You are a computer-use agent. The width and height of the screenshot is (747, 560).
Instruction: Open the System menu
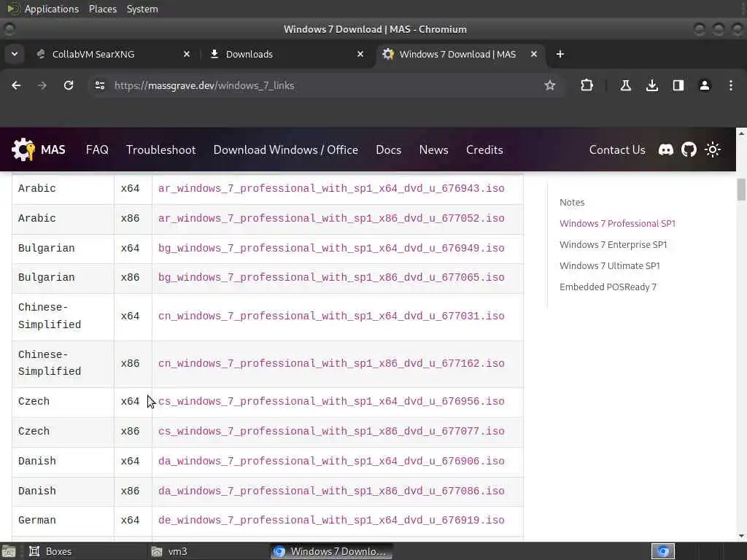pyautogui.click(x=142, y=9)
